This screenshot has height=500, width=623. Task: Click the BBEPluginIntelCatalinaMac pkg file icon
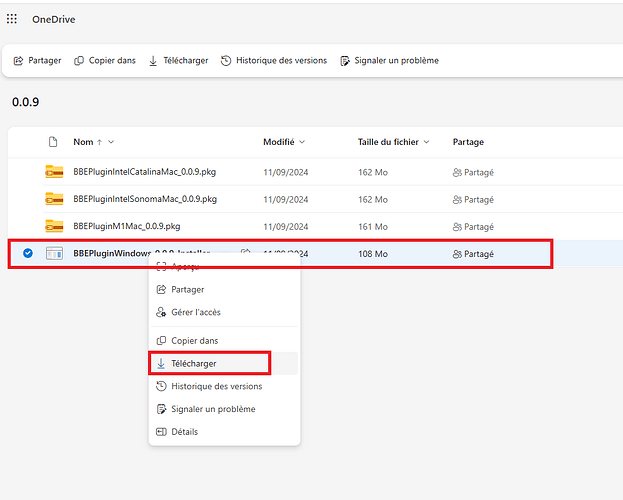[x=54, y=172]
